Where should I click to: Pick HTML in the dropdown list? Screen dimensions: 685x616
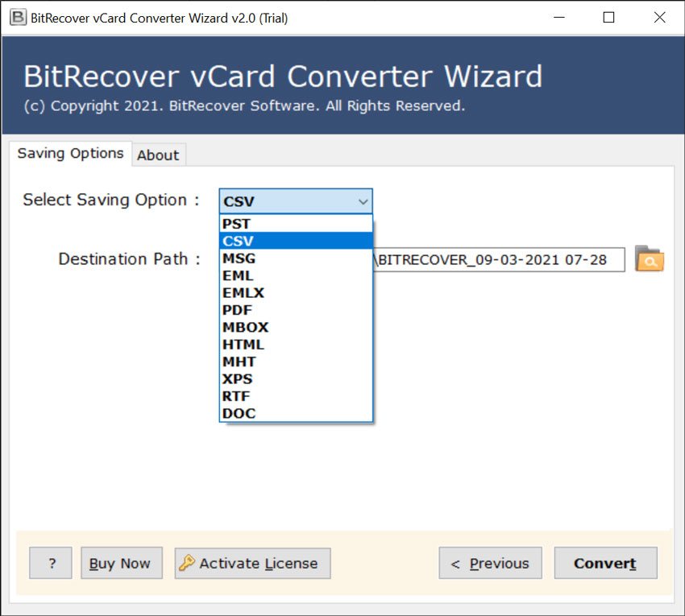click(x=296, y=345)
